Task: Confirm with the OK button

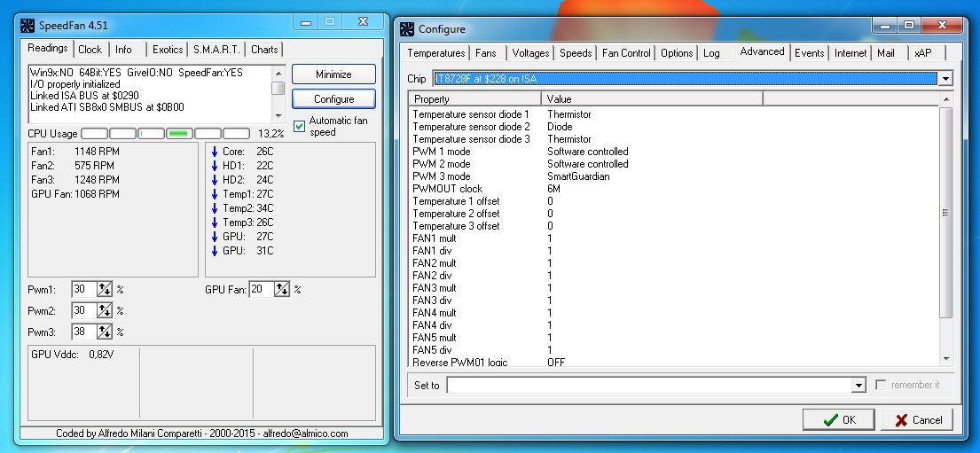Action: click(x=839, y=420)
